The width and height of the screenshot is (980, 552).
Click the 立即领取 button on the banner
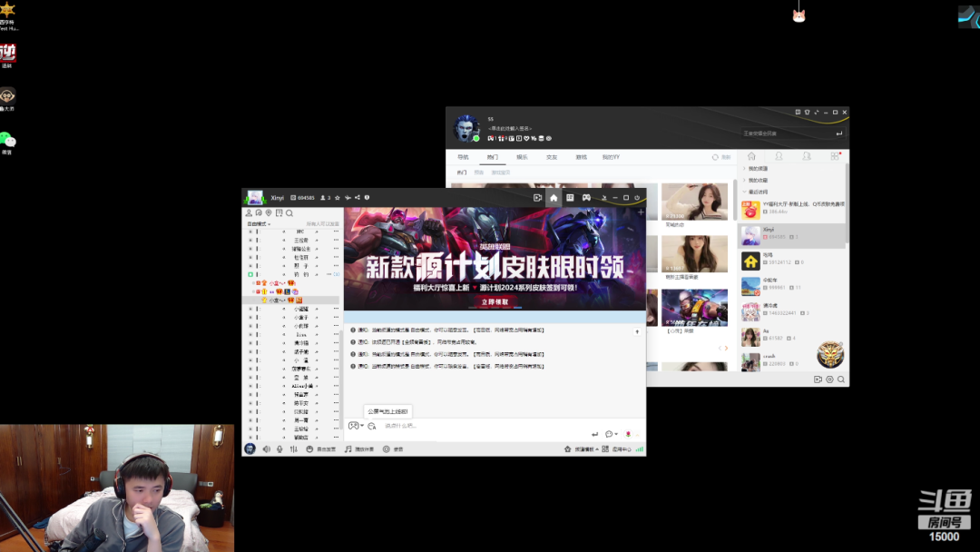[495, 302]
